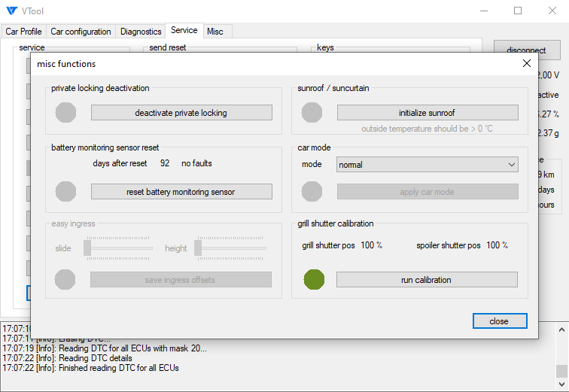569x392 pixels.
Task: Start grill shutter with run calibration
Action: (x=427, y=280)
